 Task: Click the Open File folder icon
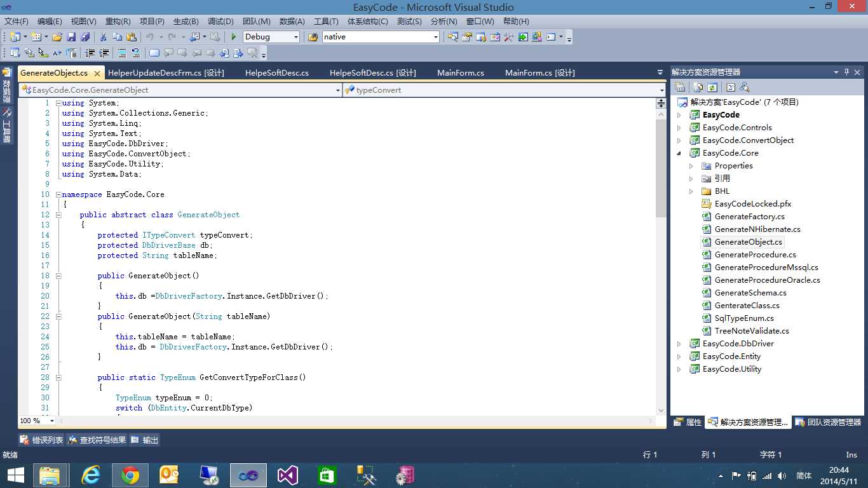point(57,37)
